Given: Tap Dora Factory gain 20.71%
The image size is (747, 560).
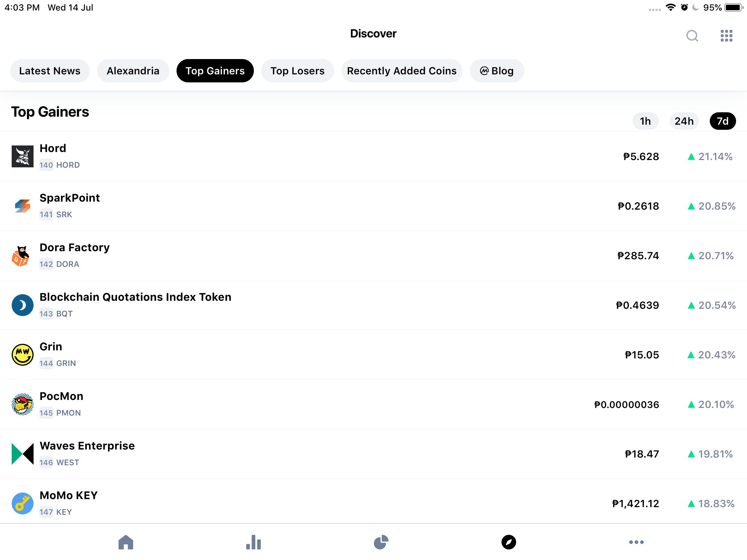Looking at the screenshot, I should 711,256.
